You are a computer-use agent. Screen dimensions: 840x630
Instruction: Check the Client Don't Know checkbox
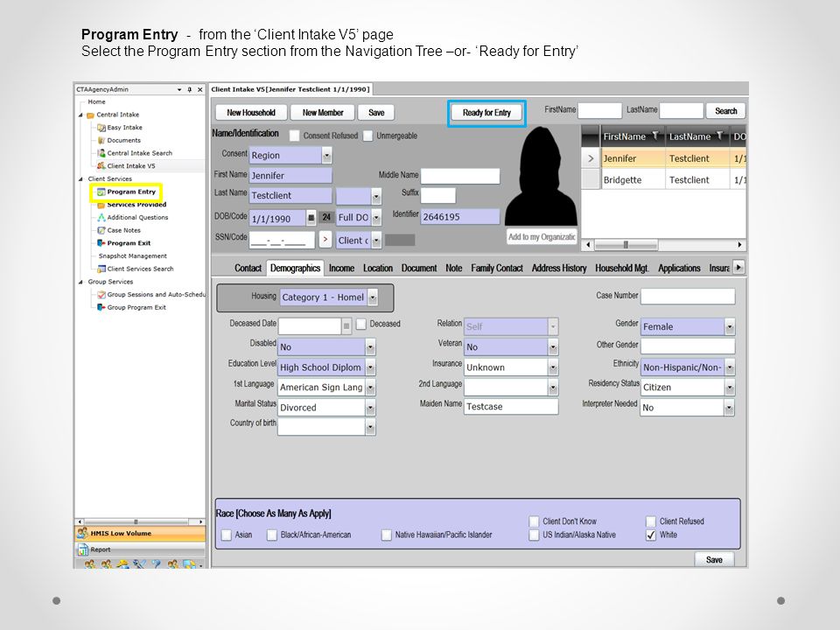(534, 521)
